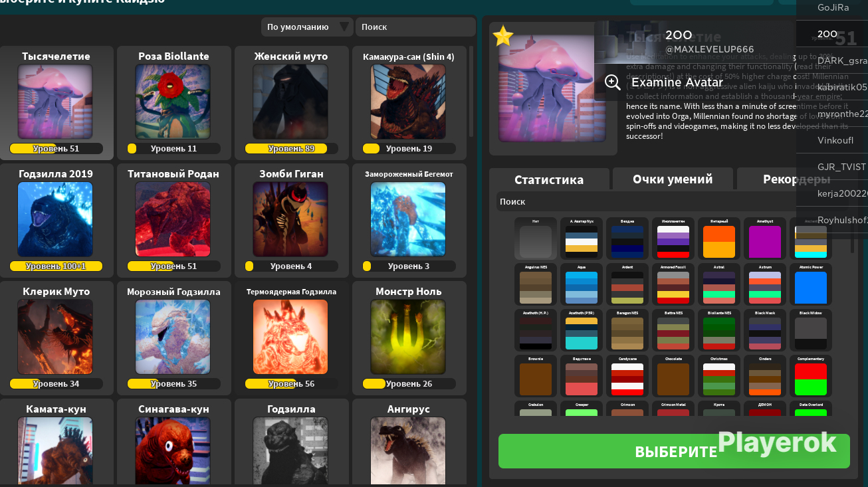Pick the classic Годзилла kaiju card
The height and width of the screenshot is (487, 868).
291,442
